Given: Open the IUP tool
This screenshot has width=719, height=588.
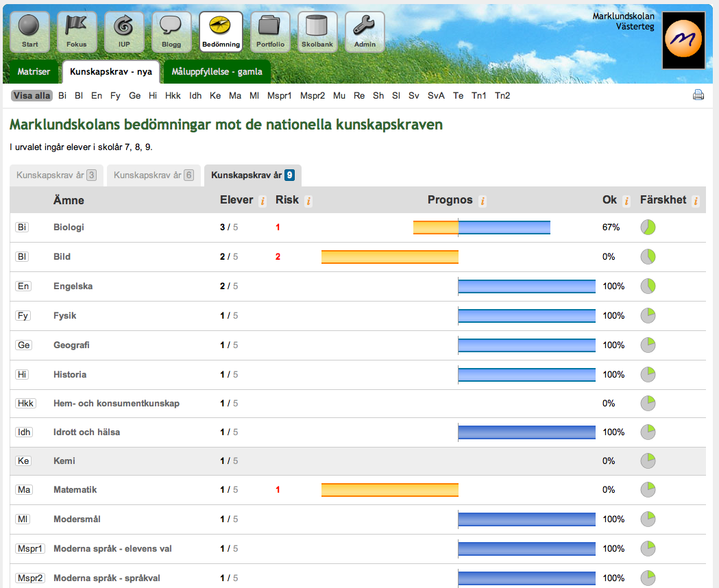Looking at the screenshot, I should (124, 31).
